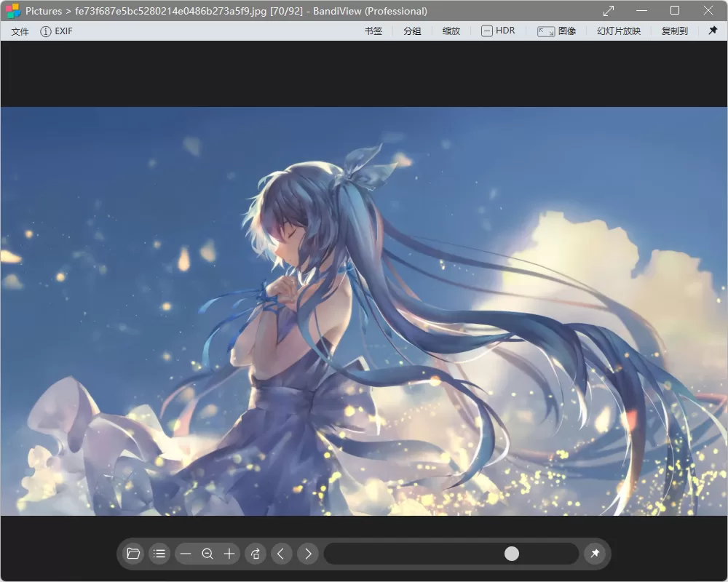
Task: Click the fullscreen arrow icon in the title bar
Action: click(x=609, y=10)
